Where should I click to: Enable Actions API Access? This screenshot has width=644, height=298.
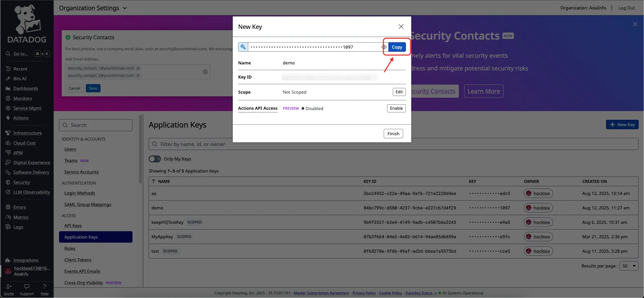click(x=396, y=108)
